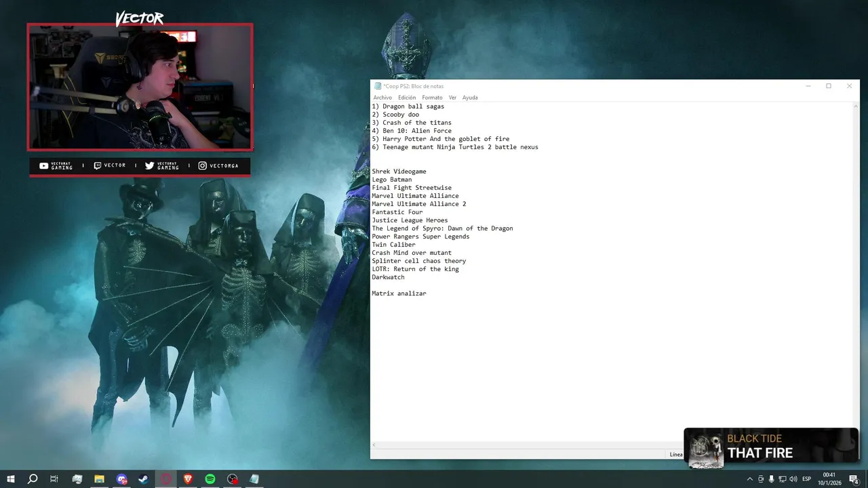Switch ESP keyboard language indicator
Image resolution: width=868 pixels, height=488 pixels.
807,479
